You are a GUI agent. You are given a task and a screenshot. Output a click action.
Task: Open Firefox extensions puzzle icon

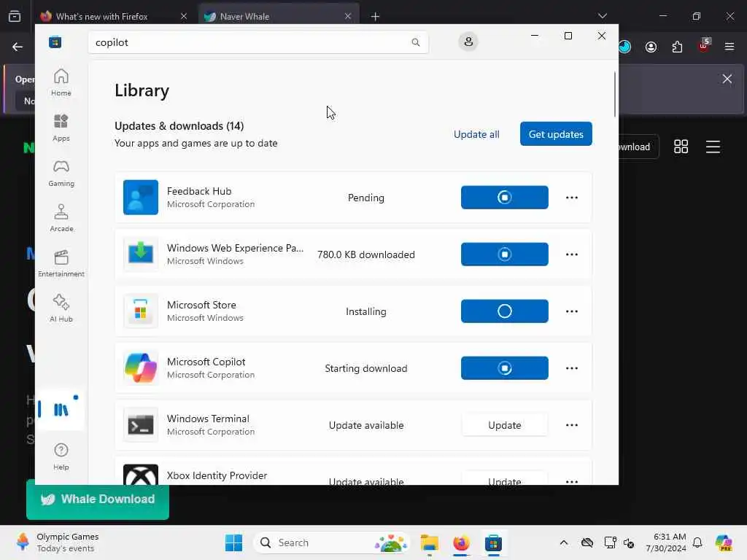pyautogui.click(x=677, y=47)
